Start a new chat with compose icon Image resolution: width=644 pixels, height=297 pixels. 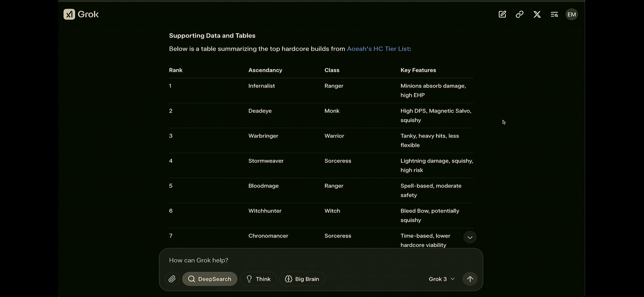point(502,14)
